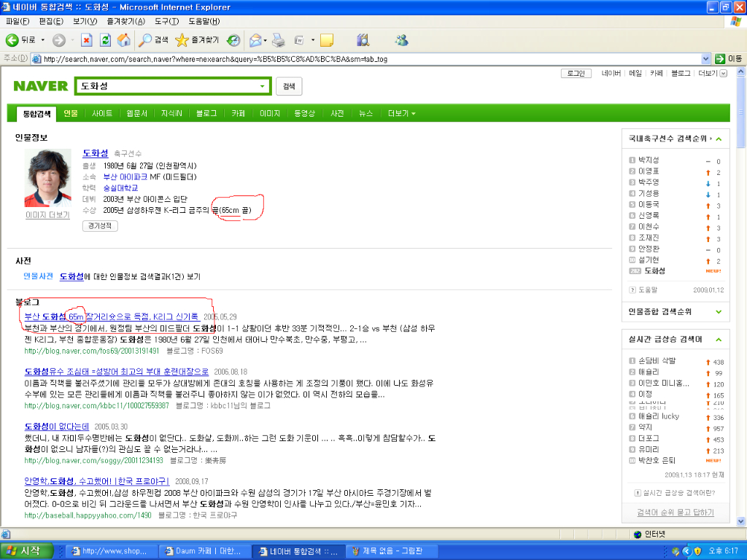Switch to the 이미지 search tab
Image resolution: width=747 pixels, height=560 pixels.
(270, 113)
